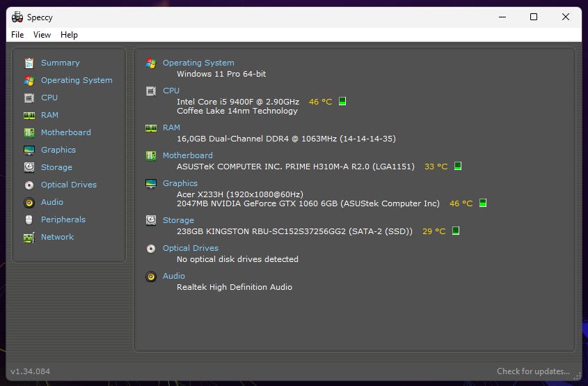
Task: Click ASUSTeK PRIME H310M-A R2.0 text
Action: tap(296, 167)
